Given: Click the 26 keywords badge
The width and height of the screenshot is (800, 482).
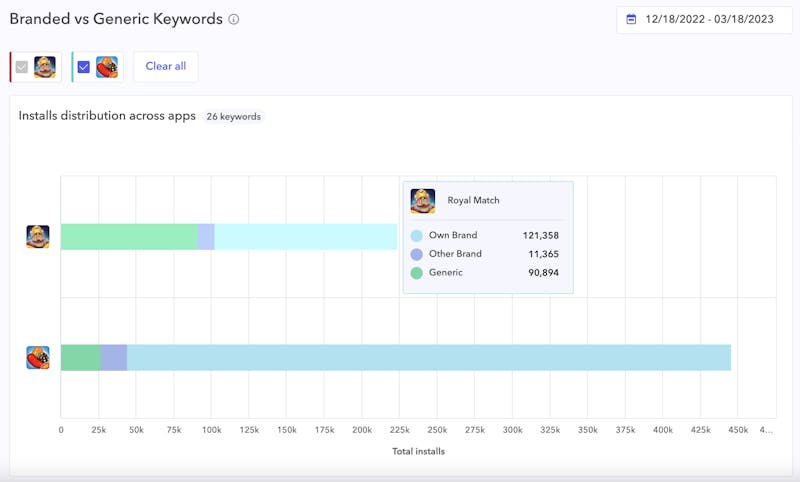Looking at the screenshot, I should click(234, 117).
